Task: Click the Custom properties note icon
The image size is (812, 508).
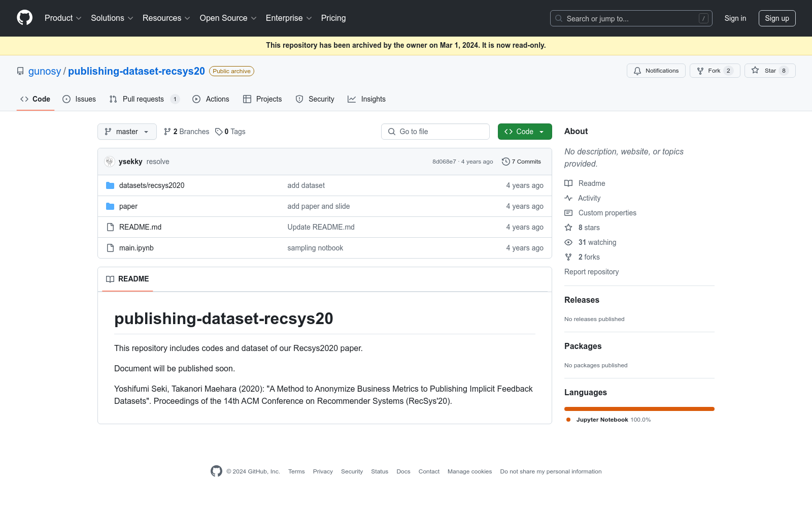Action: pos(568,213)
